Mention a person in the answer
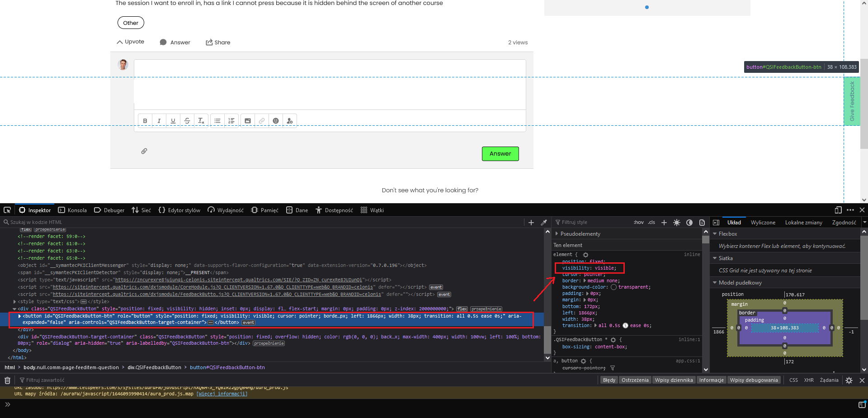 (290, 121)
